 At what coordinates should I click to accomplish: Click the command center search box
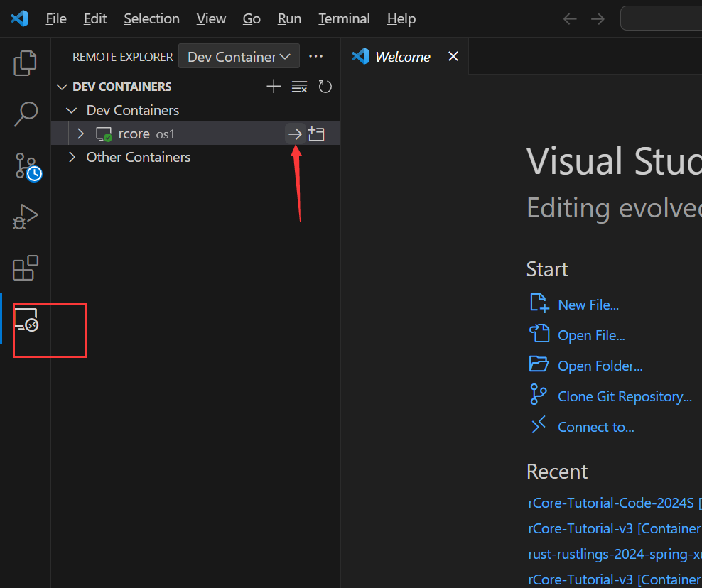(x=661, y=18)
